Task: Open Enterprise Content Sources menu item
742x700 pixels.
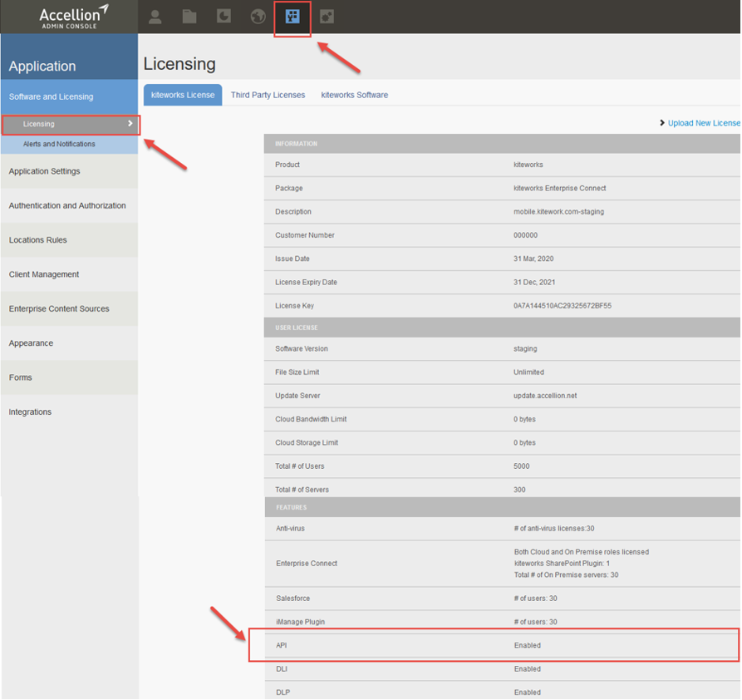Action: point(59,308)
